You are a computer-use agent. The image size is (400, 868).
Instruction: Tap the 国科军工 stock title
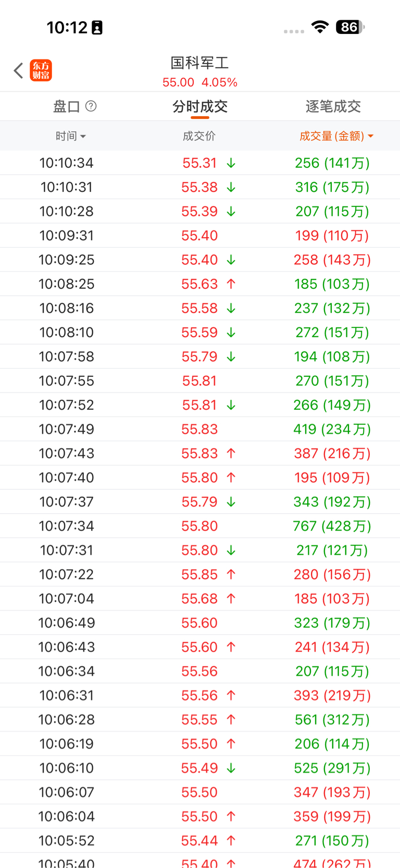(200, 63)
